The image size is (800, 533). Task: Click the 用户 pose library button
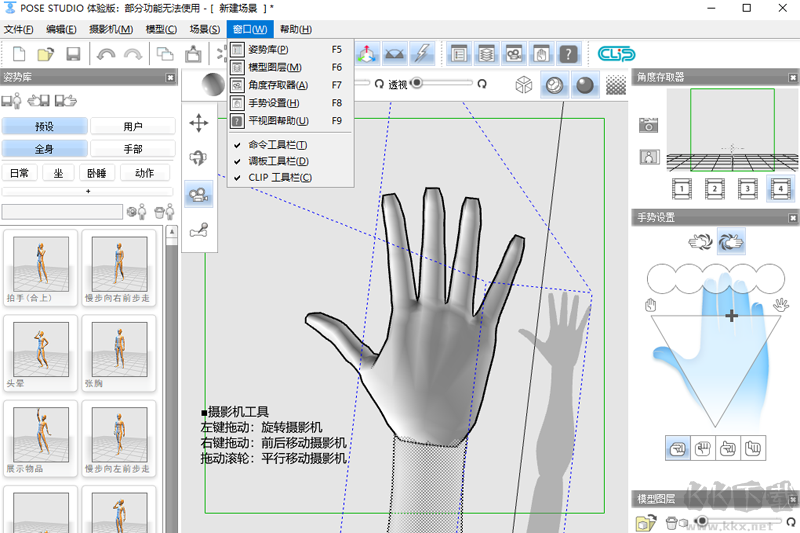(x=132, y=127)
